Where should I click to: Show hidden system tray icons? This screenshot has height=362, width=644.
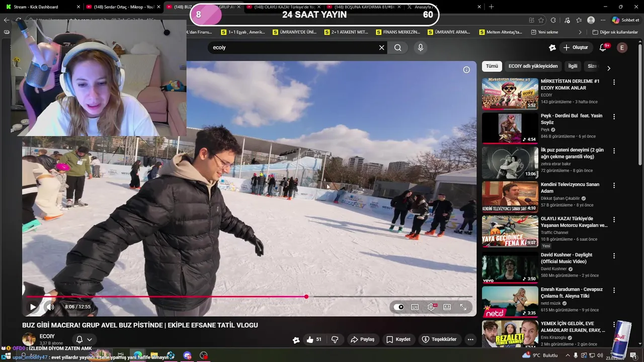pyautogui.click(x=568, y=355)
